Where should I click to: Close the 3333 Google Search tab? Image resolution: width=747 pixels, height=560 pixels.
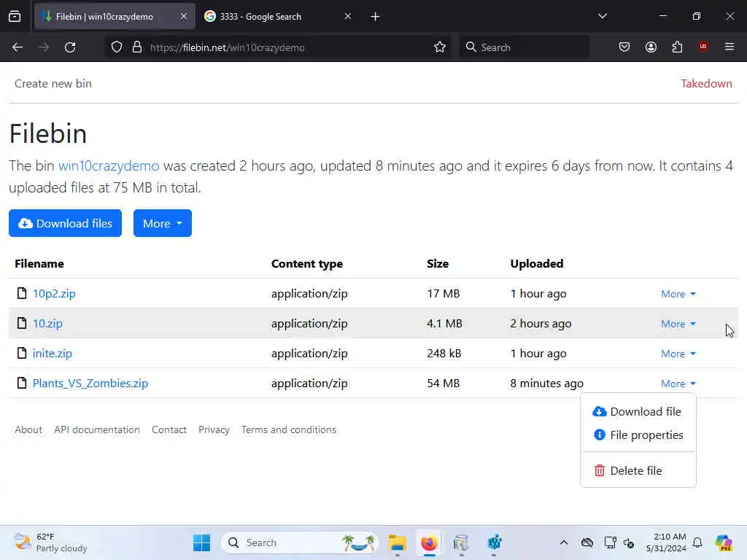[348, 17]
